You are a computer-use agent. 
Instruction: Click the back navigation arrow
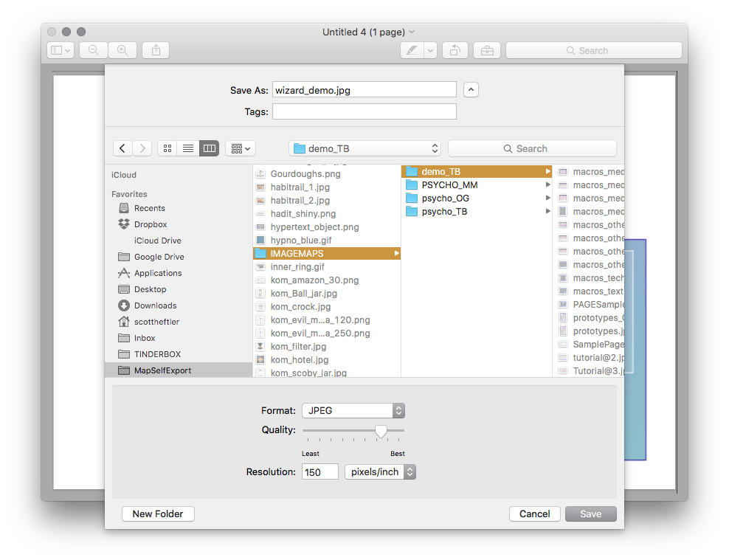(122, 148)
